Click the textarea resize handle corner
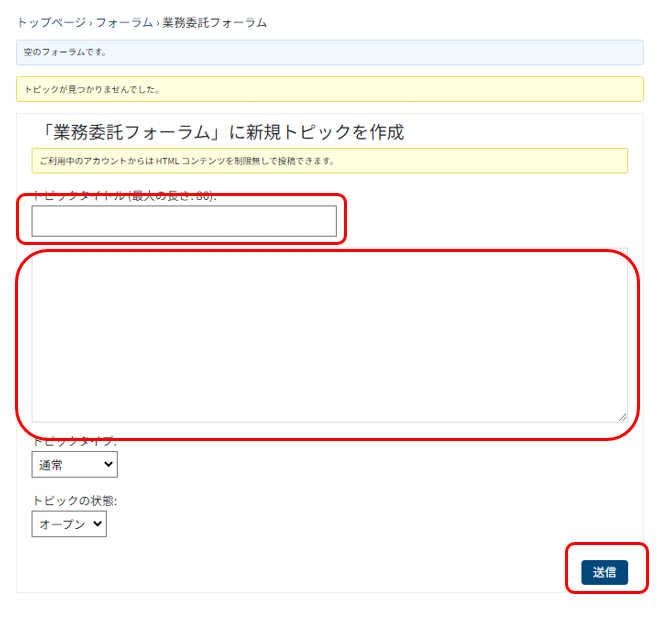This screenshot has height=618, width=663. coord(622,417)
